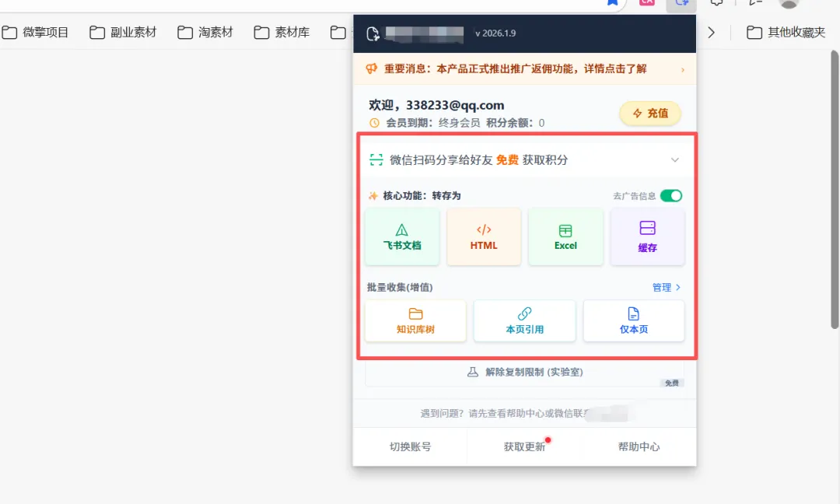Open the 重要消息 announcement banner arrow

pyautogui.click(x=682, y=69)
